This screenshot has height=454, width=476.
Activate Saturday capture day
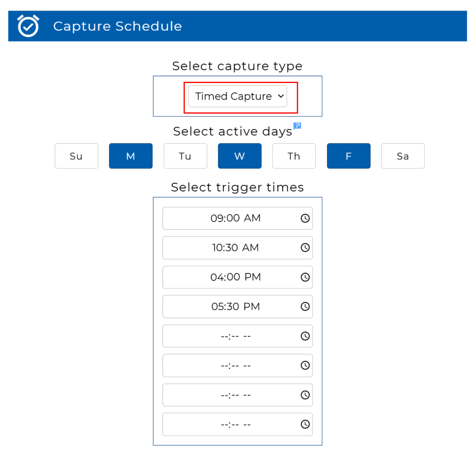coord(402,156)
